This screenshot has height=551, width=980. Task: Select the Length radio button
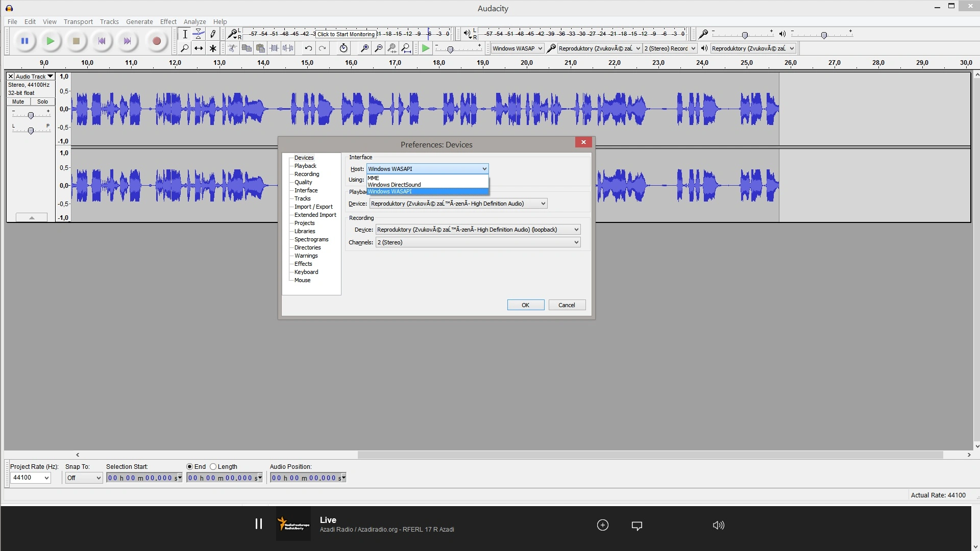213,466
